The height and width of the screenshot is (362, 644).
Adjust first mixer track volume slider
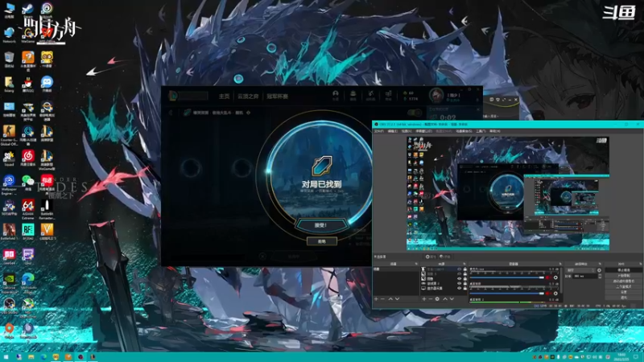(x=507, y=278)
